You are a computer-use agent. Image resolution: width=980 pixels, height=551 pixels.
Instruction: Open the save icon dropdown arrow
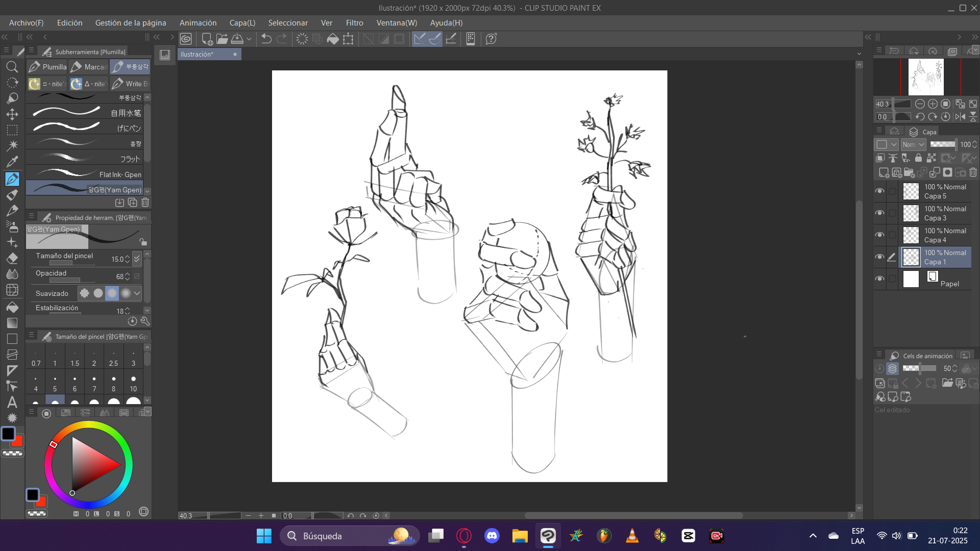pos(249,39)
